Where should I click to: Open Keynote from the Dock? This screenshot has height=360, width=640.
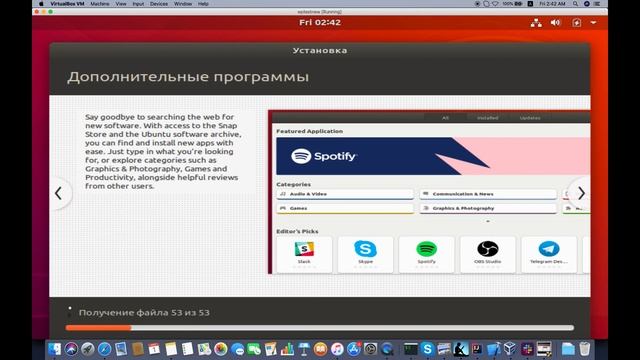tap(304, 349)
